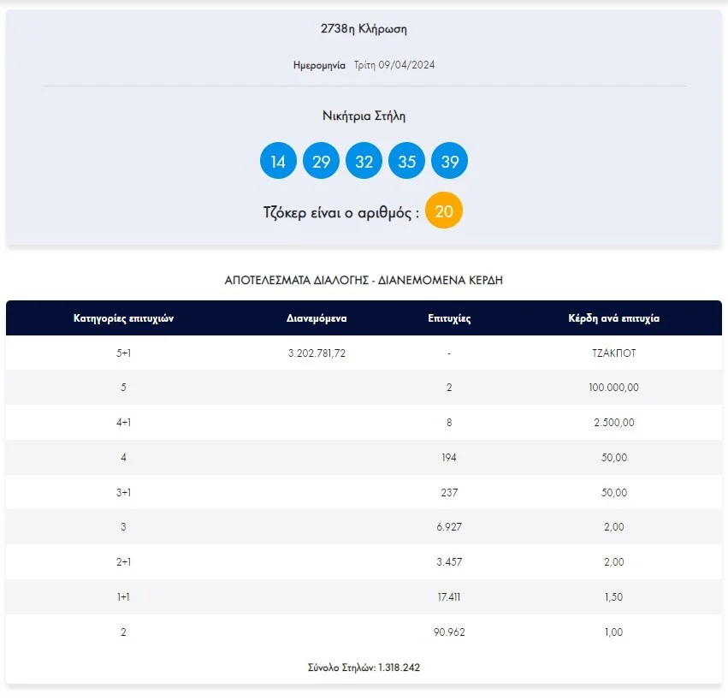Click the 'Κέρδη ανά επιτυχία' column header

pyautogui.click(x=614, y=318)
